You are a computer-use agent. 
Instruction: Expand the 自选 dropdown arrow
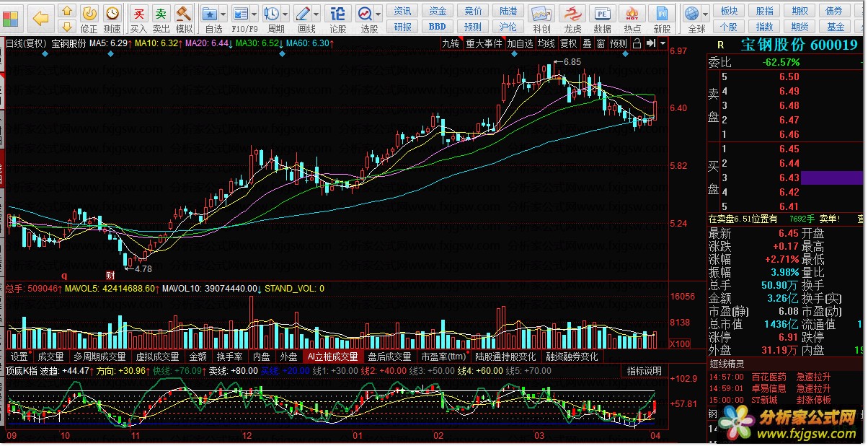pyautogui.click(x=223, y=13)
